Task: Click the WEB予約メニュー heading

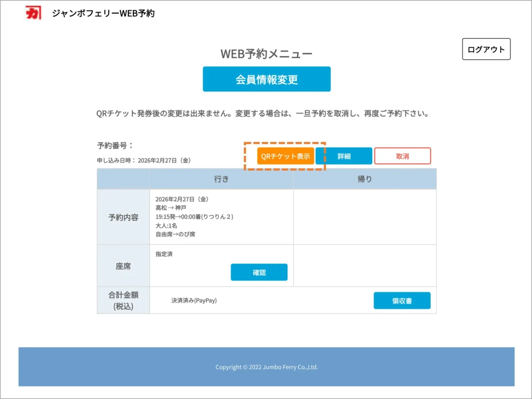Action: coord(266,54)
